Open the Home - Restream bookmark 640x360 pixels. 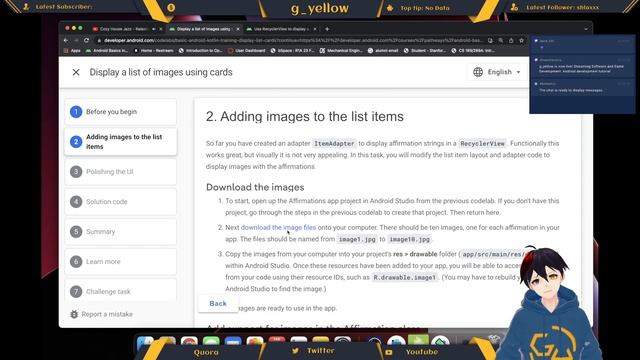tap(153, 51)
